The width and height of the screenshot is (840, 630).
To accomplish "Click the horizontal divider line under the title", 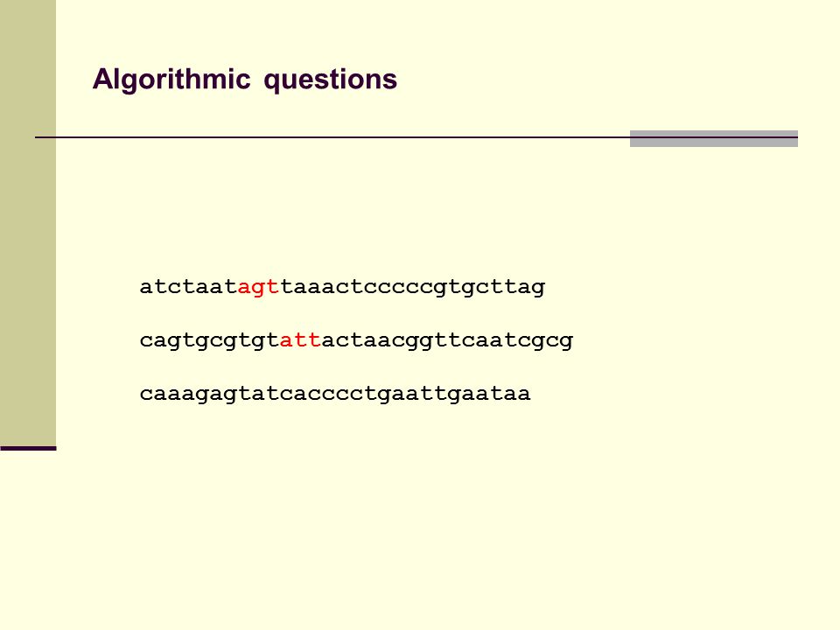I will pyautogui.click(x=416, y=137).
